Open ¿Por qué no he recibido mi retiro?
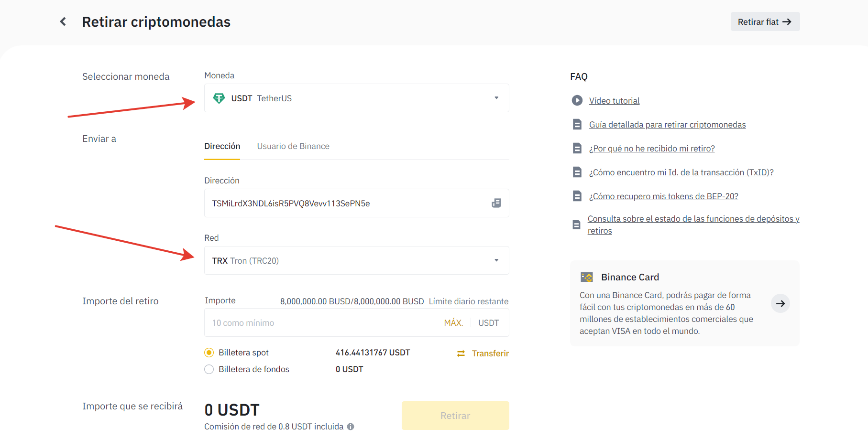Viewport: 868px width, 439px height. click(652, 149)
